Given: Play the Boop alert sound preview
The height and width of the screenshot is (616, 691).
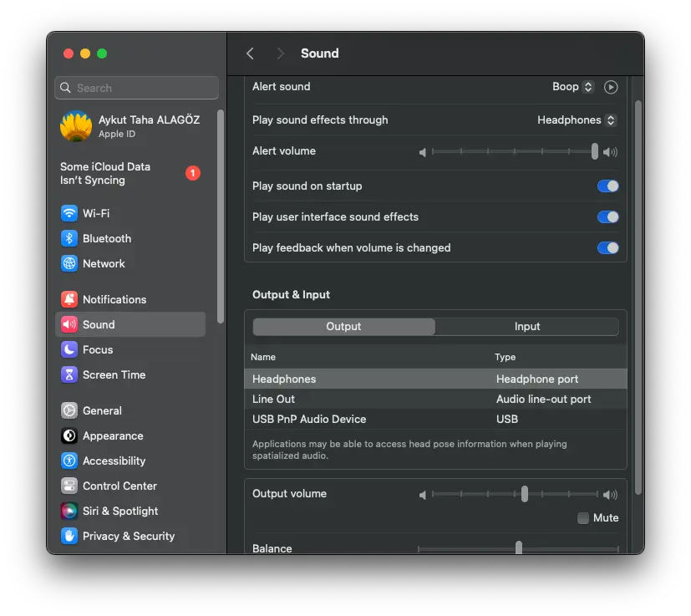Looking at the screenshot, I should [610, 87].
